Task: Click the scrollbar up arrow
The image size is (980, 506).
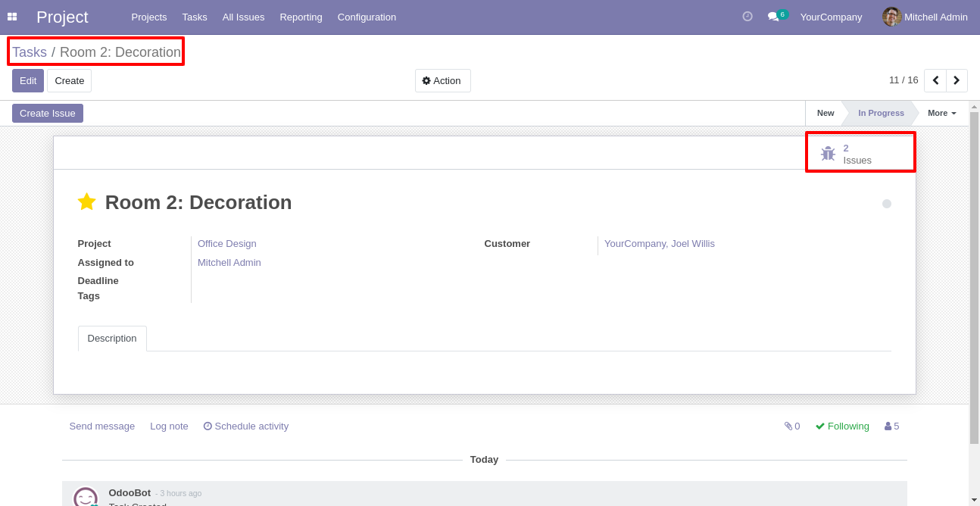Action: click(974, 107)
